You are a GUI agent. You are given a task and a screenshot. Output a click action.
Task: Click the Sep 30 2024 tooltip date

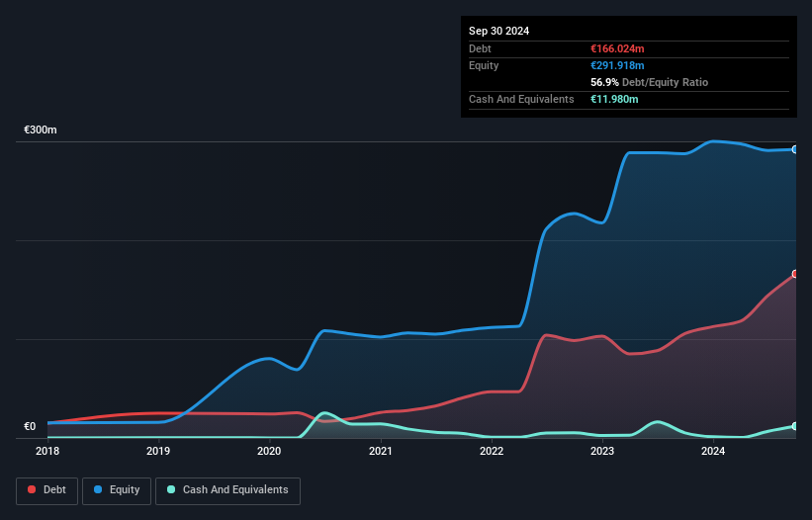pyautogui.click(x=498, y=31)
